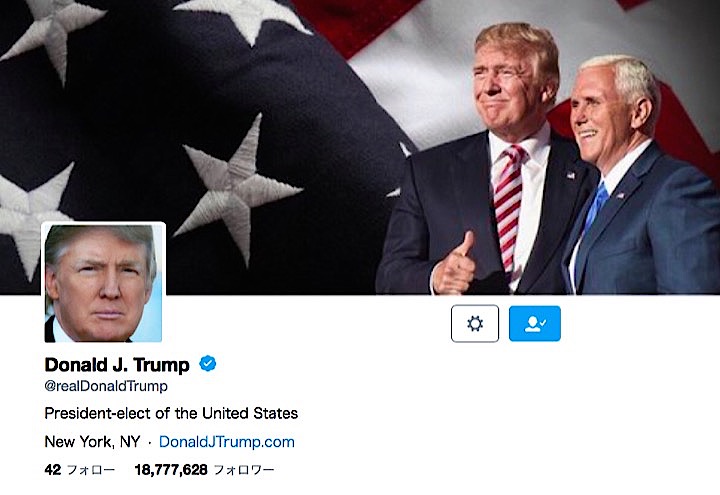
Task: Open the フォロー following list label
Action: (91, 470)
